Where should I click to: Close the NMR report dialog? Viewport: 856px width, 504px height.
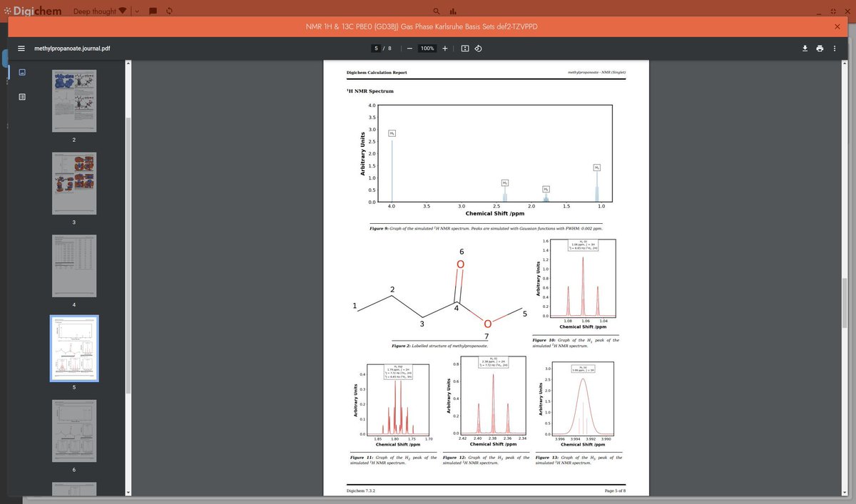coord(837,26)
